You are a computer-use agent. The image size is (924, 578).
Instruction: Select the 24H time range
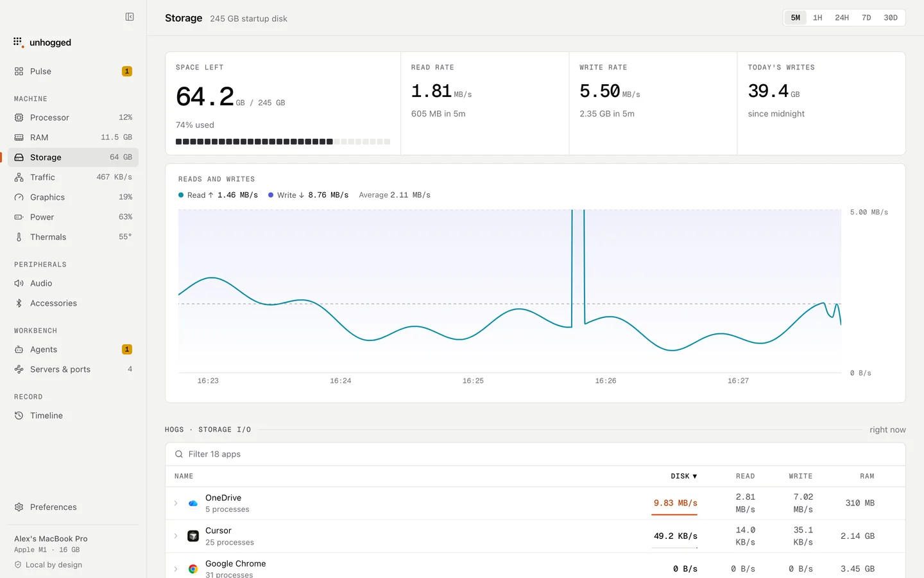coord(842,18)
